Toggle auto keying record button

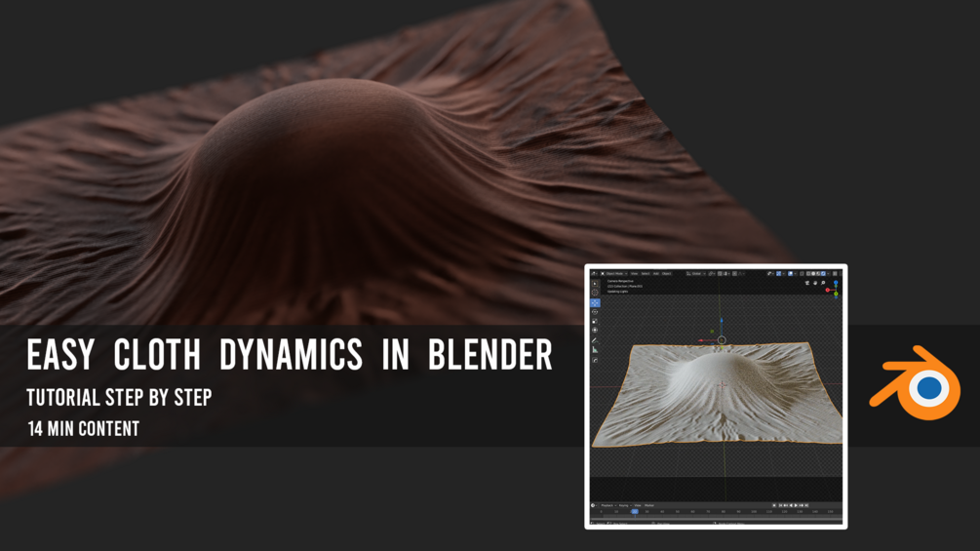coord(774,505)
